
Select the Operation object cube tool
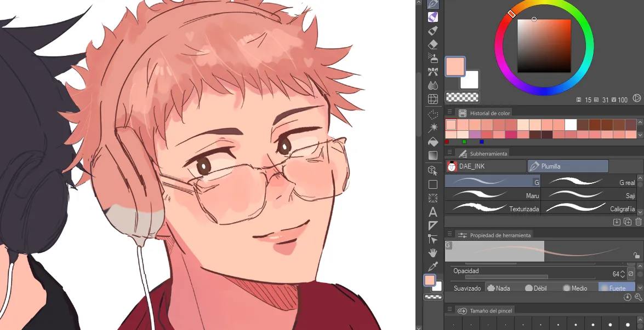[432, 171]
